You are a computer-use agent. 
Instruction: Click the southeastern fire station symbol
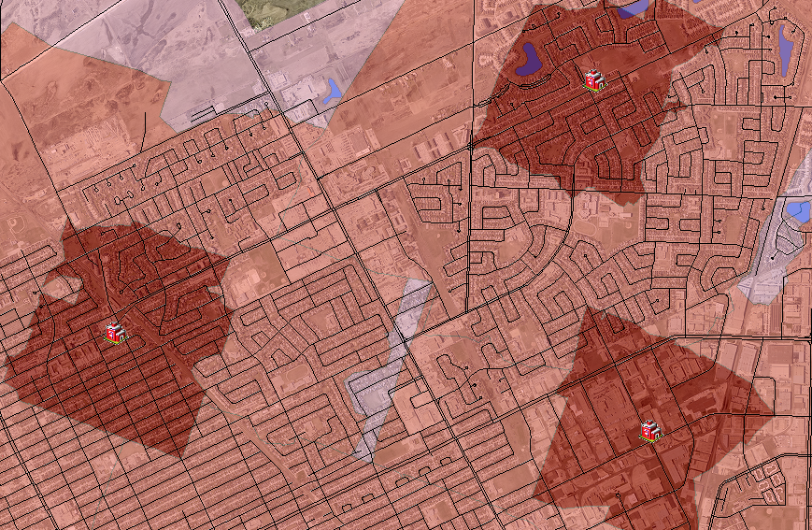click(650, 430)
